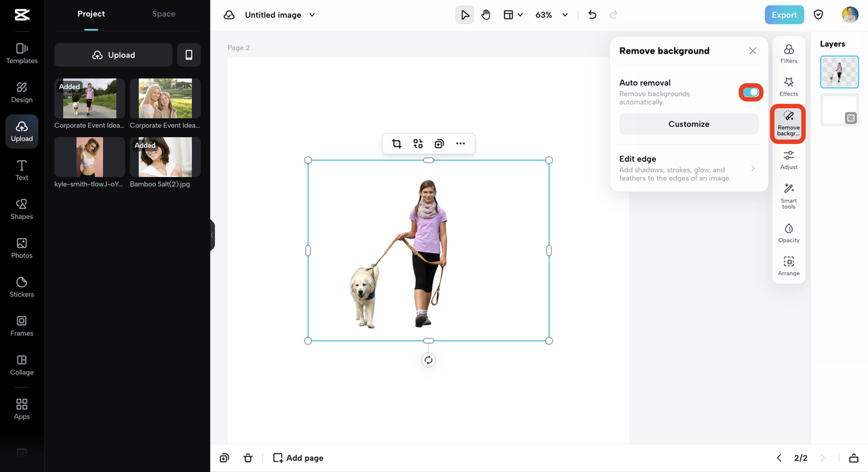This screenshot has width=868, height=472.
Task: Open the Upload sidebar panel
Action: [22, 132]
